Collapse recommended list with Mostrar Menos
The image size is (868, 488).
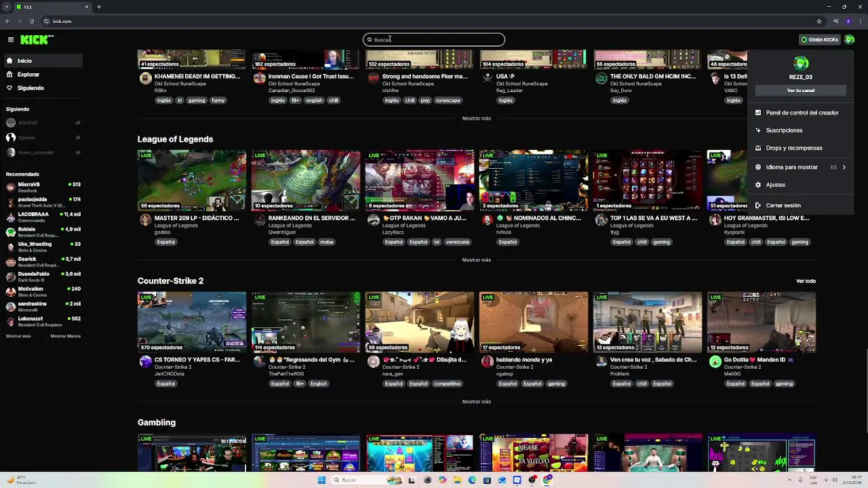pos(65,336)
